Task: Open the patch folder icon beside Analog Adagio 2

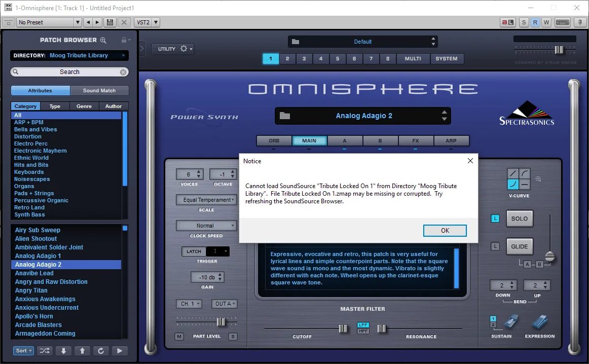Action: coord(285,116)
